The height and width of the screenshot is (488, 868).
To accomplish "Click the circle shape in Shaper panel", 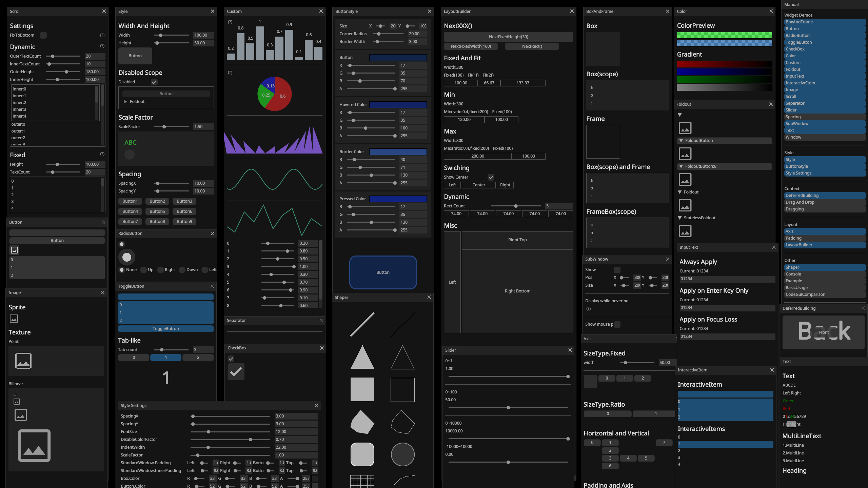I will (402, 454).
